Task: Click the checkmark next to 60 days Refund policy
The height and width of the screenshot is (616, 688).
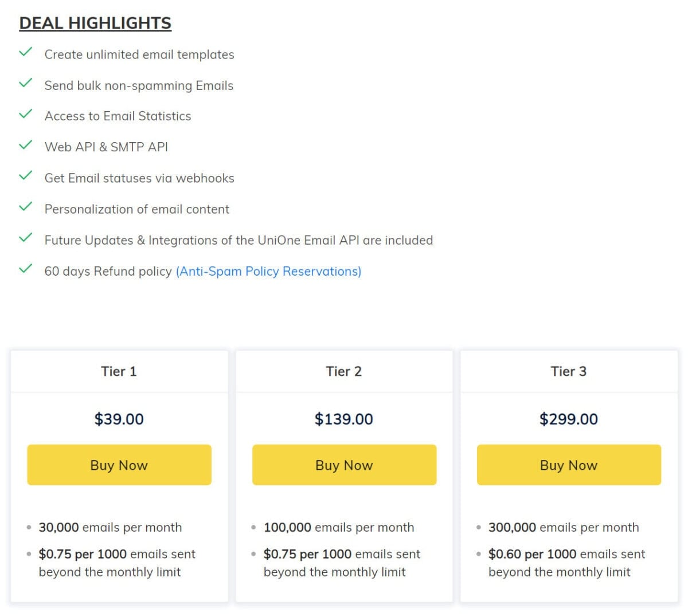Action: click(25, 268)
